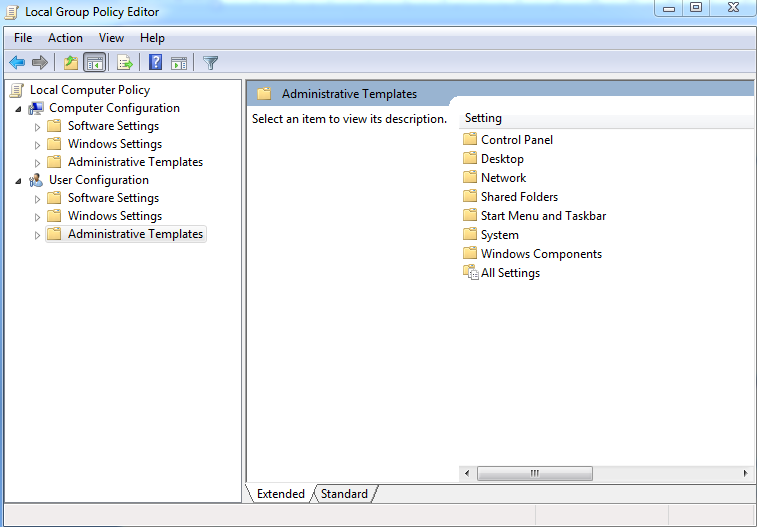Switch to the Extended tab
Viewport: 757px width, 527px height.
click(280, 494)
